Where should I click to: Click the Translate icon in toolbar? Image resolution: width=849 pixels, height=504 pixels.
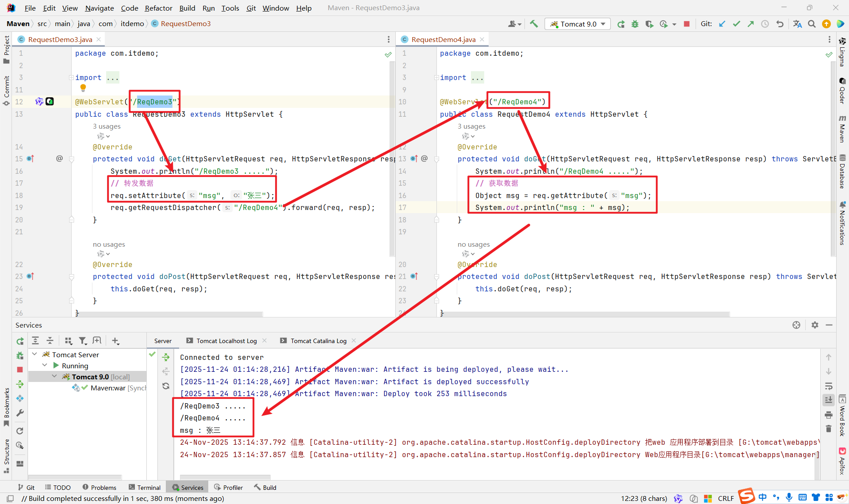coord(797,24)
